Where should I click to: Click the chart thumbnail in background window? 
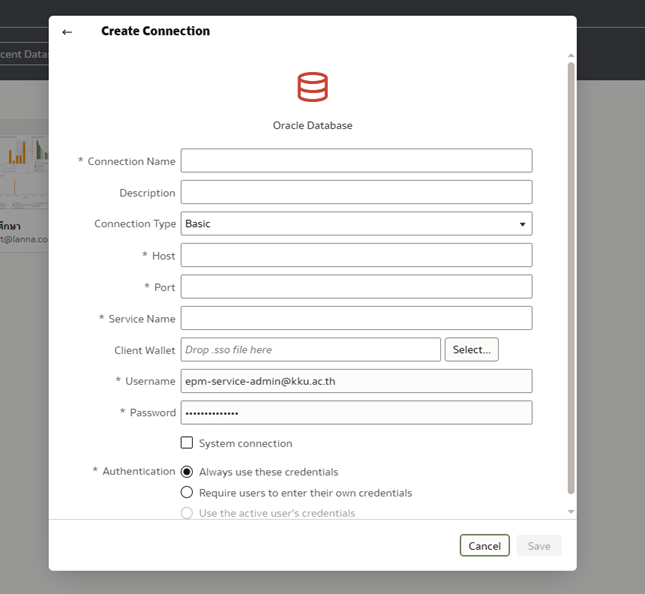(x=24, y=171)
